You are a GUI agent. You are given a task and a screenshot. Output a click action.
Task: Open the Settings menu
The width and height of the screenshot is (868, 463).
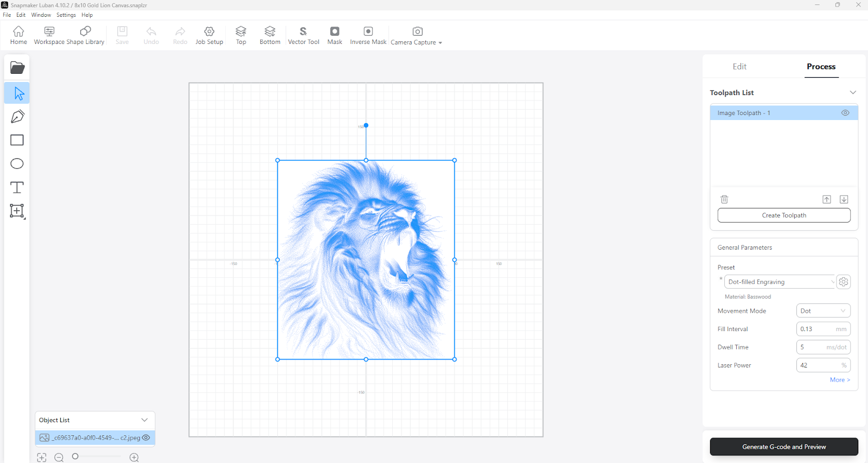(x=66, y=15)
